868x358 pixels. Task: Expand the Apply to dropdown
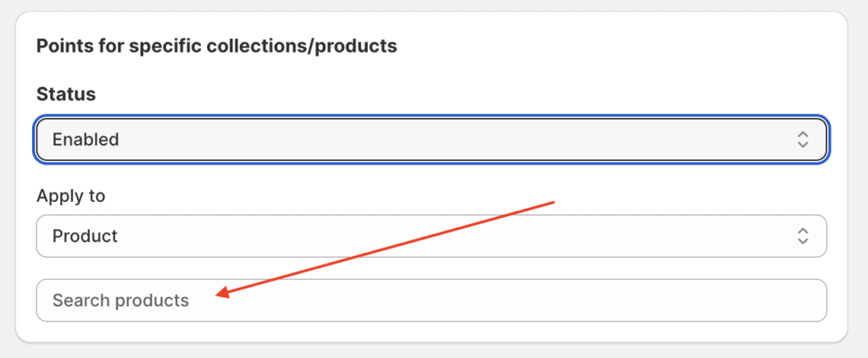click(431, 236)
